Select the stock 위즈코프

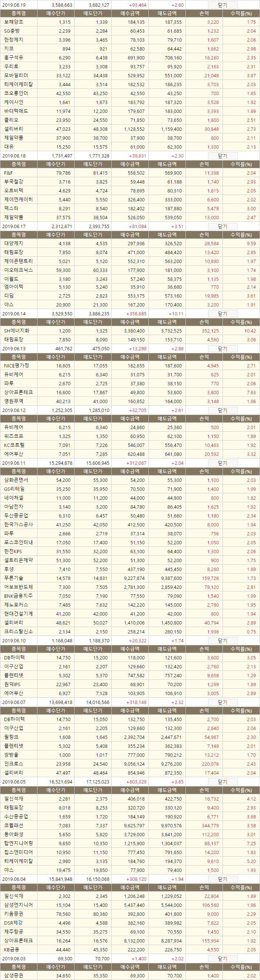pos(13,437)
